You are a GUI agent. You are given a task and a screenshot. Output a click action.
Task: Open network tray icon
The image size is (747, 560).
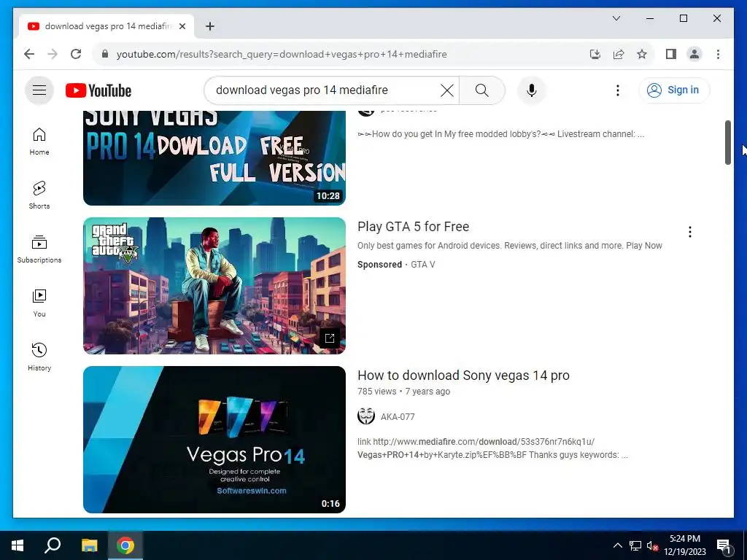635,545
